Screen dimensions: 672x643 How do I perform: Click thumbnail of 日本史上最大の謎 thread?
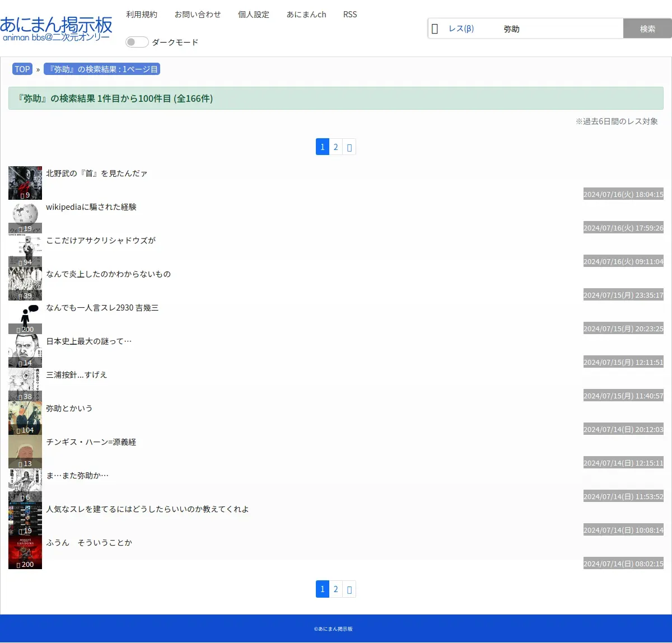[x=25, y=351]
